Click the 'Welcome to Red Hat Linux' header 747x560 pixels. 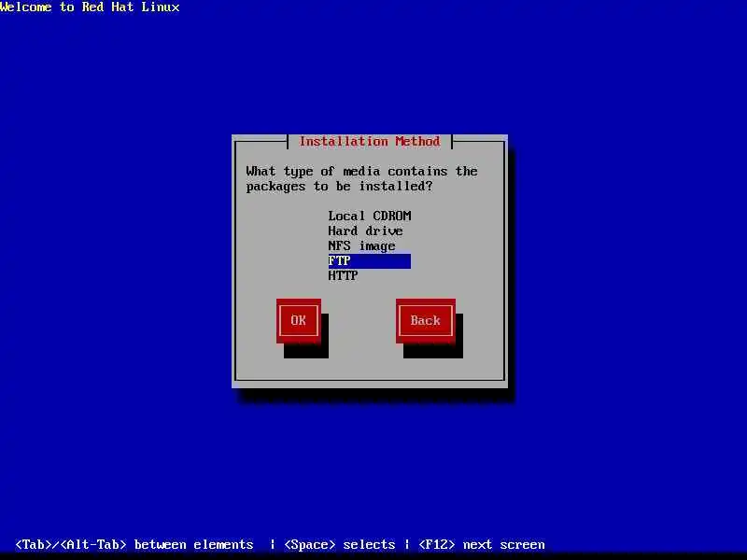[x=90, y=7]
